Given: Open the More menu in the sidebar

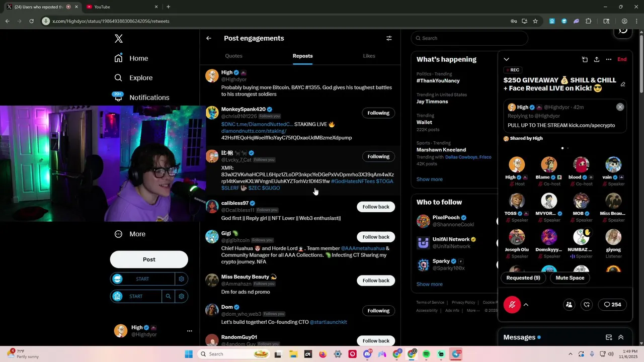Looking at the screenshot, I should click(130, 234).
